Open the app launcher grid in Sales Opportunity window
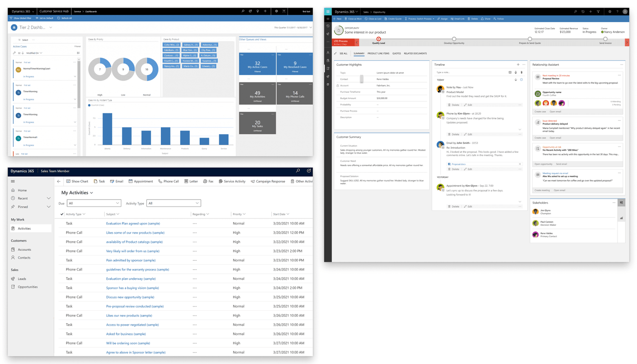Viewport: 637px width, 364px height. (328, 11)
